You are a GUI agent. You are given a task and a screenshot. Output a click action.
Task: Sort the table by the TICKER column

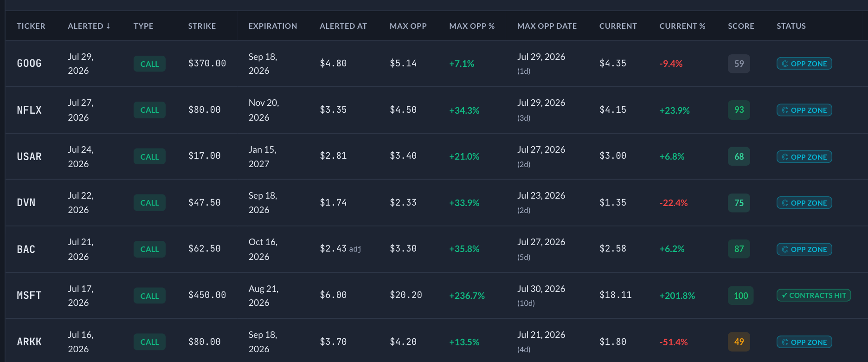(31, 26)
